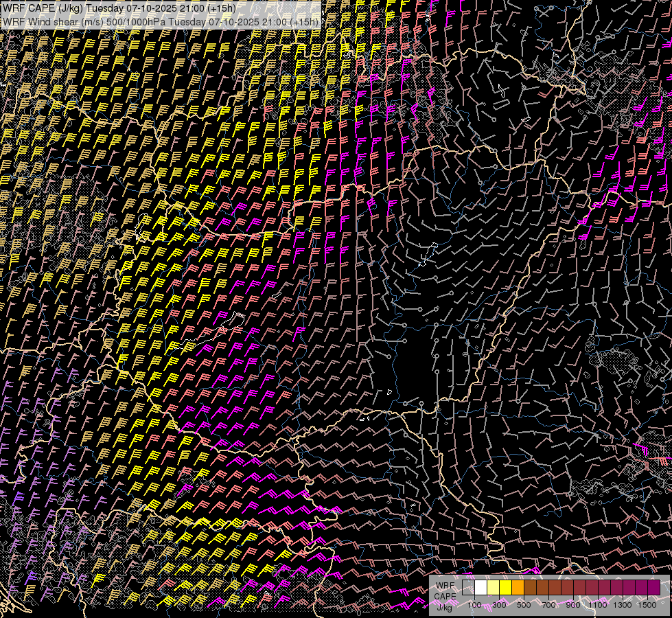This screenshot has height=618, width=672.
Task: Pick the bright yellow CAPE legend swatch
Action: 506,588
